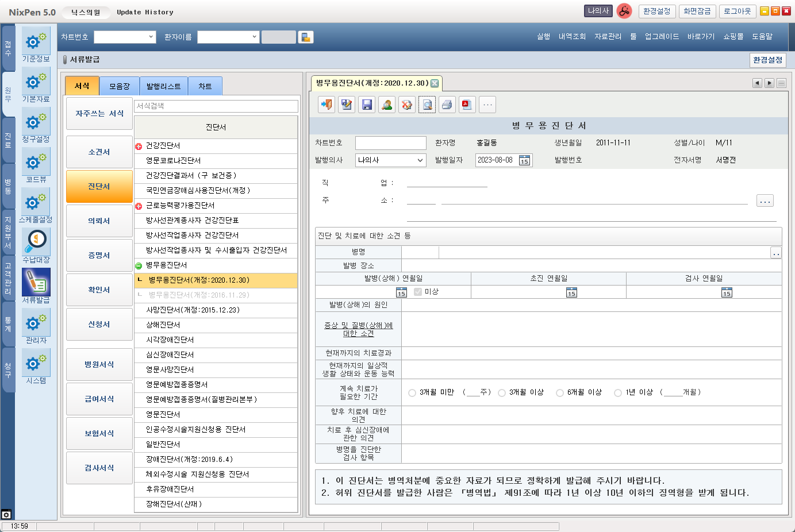
Task: Open the 발행의사 dropdown
Action: coord(420,160)
